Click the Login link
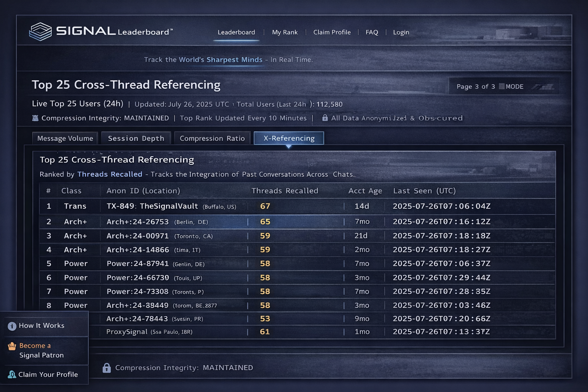 (401, 32)
